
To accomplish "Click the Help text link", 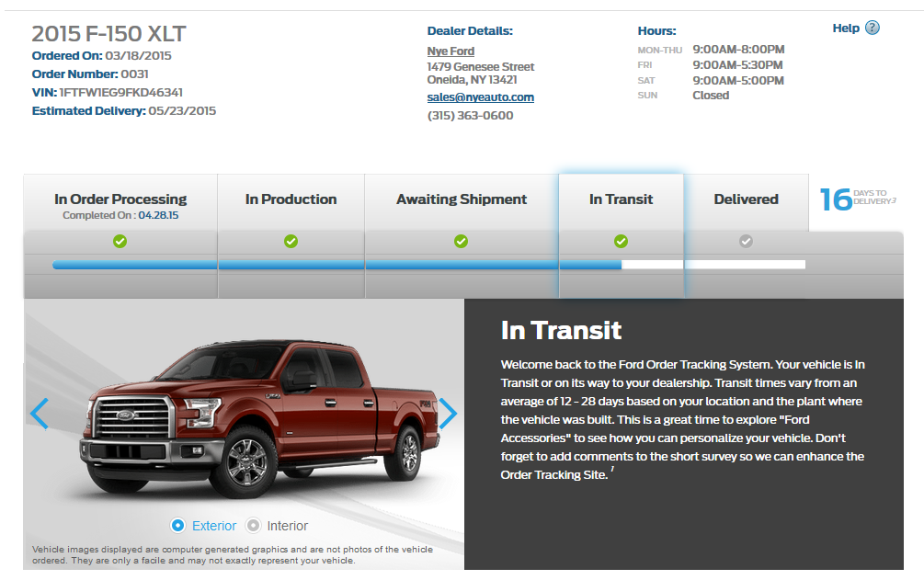I will [845, 28].
